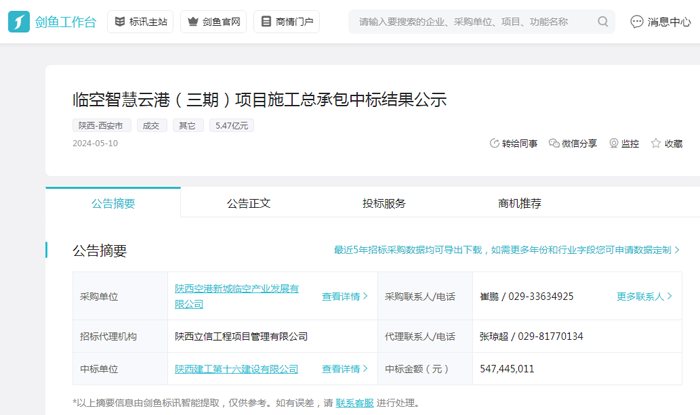Open 剑鱼官网 with the crown icon

pyautogui.click(x=212, y=21)
